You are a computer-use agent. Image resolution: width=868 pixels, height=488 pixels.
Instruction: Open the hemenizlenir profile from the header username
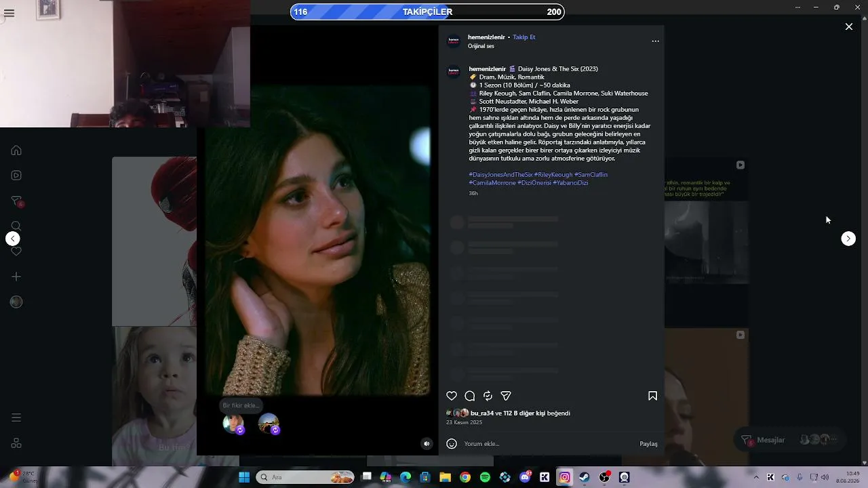[486, 37]
